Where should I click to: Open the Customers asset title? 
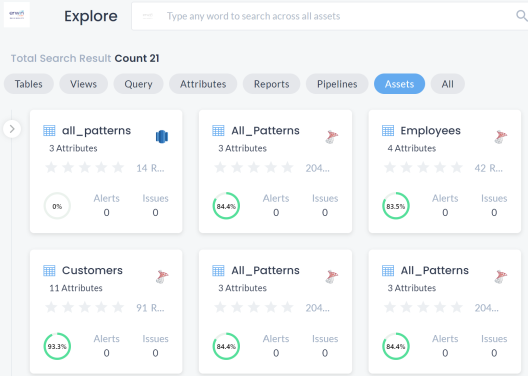(92, 270)
